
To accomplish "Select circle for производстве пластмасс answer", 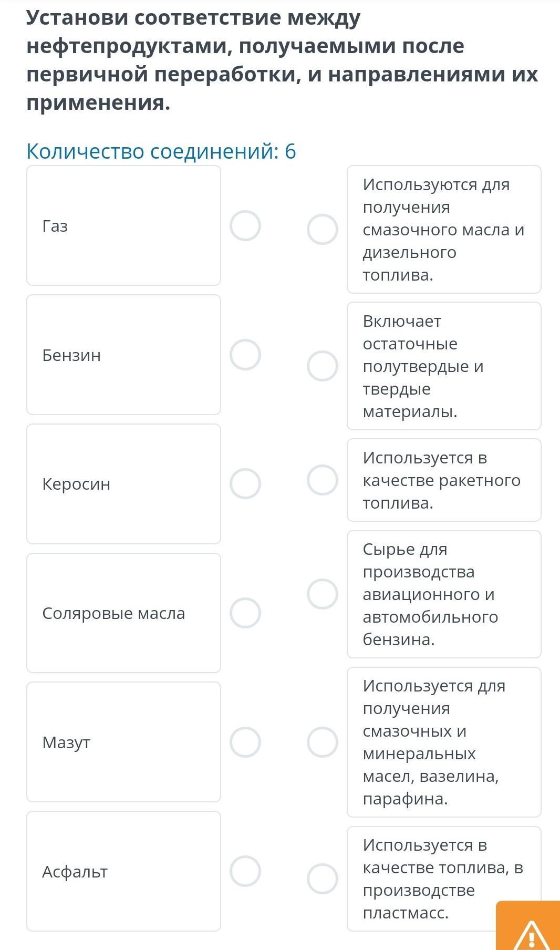I will (x=322, y=879).
